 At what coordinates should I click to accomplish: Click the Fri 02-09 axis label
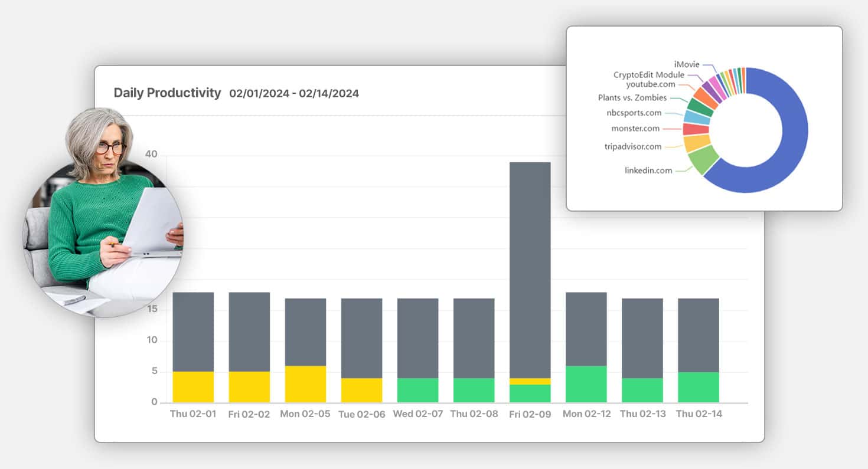coord(530,414)
